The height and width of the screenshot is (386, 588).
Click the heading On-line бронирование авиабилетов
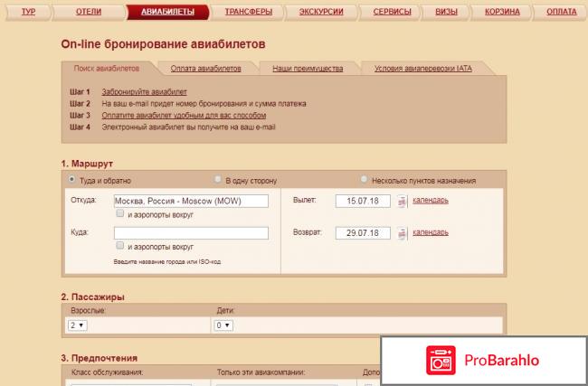pos(163,44)
